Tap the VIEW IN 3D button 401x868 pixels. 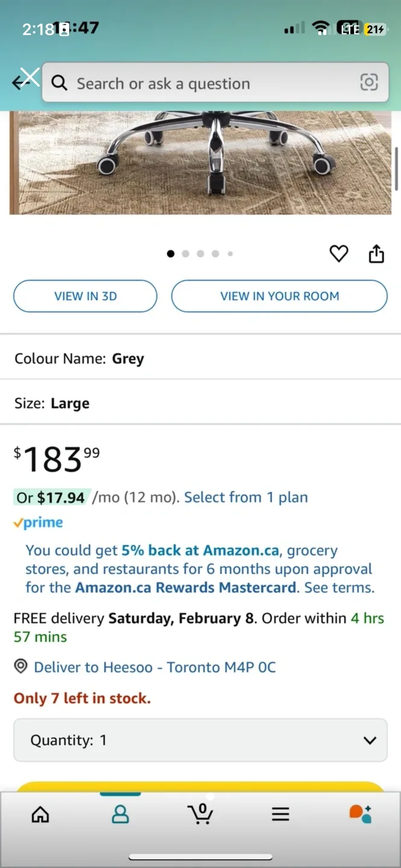(85, 296)
